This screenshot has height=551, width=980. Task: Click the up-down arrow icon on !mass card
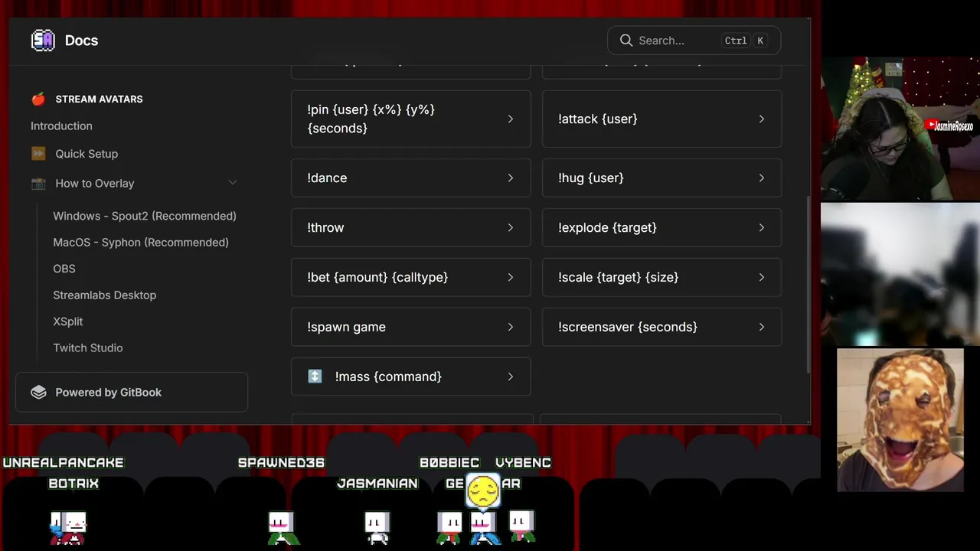pyautogui.click(x=315, y=377)
